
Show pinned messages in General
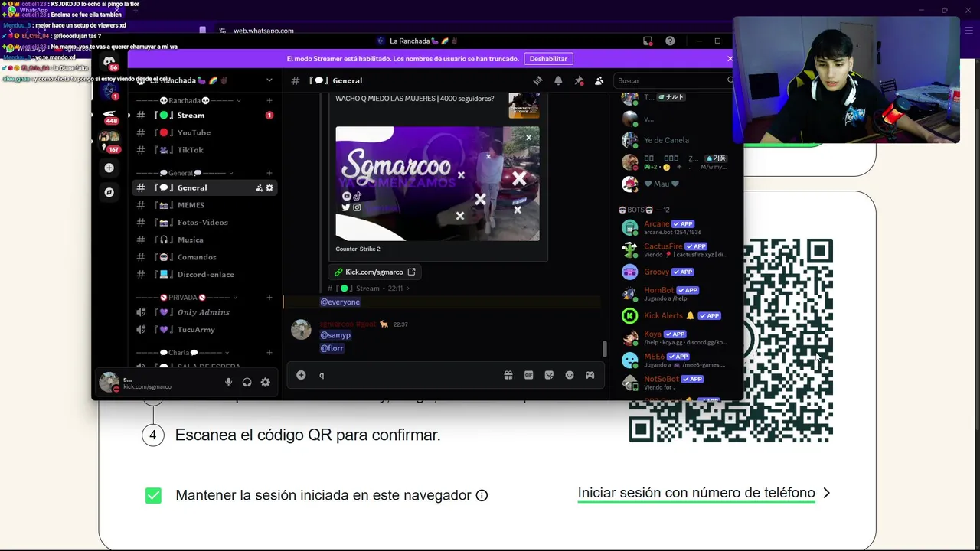pyautogui.click(x=579, y=80)
